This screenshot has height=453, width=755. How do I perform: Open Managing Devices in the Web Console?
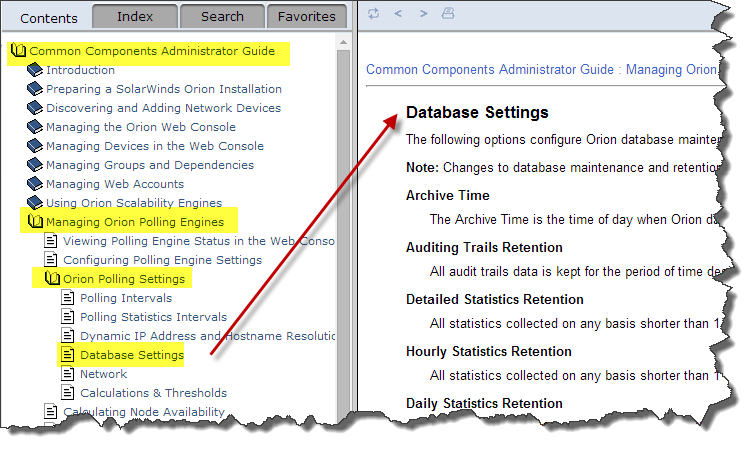point(155,146)
